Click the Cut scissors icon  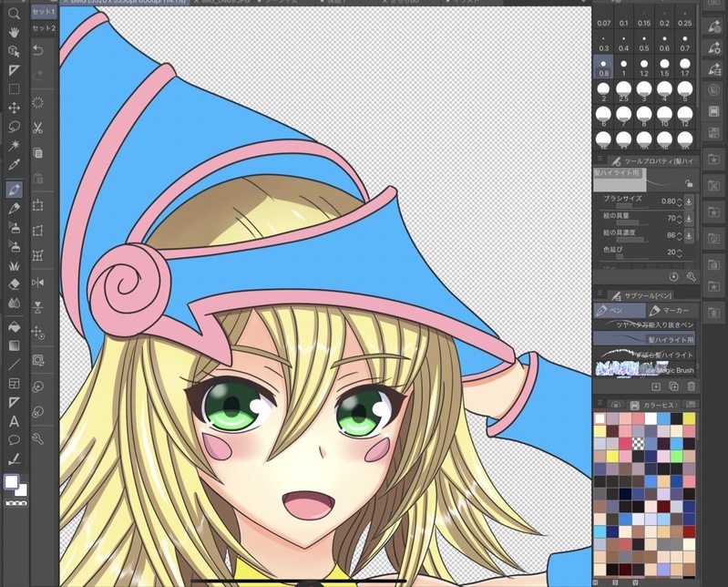pos(38,128)
